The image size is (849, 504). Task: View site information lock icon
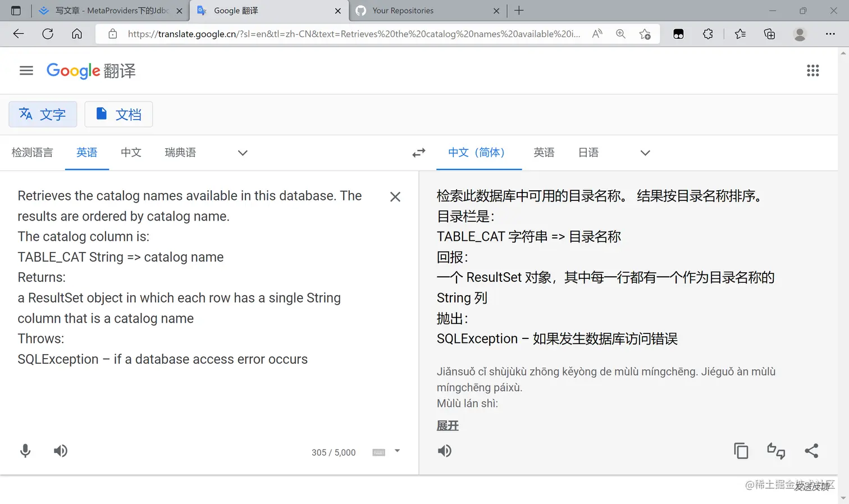point(113,34)
